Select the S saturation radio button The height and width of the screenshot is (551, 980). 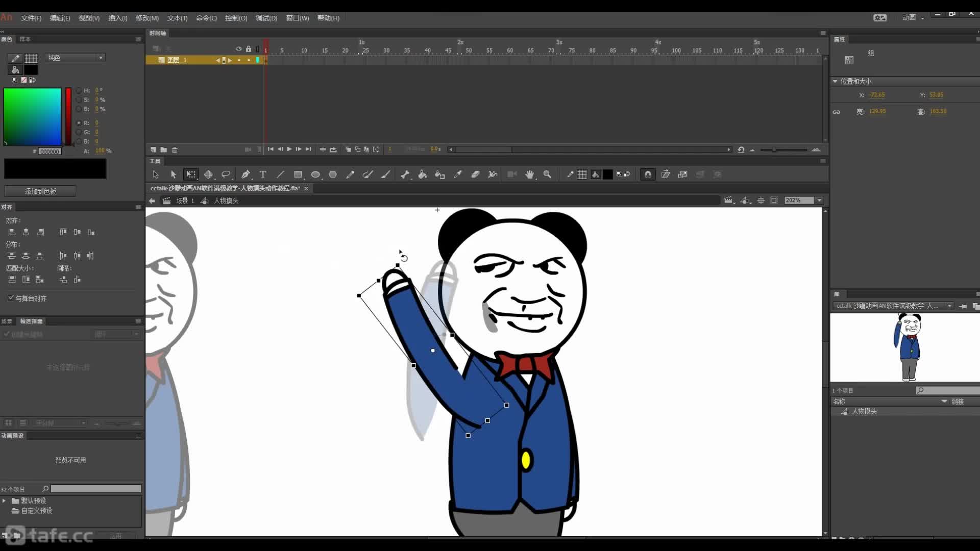[79, 99]
